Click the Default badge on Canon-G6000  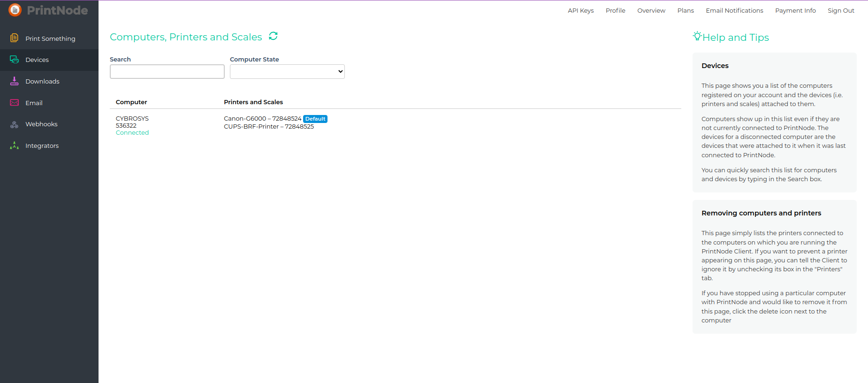[x=315, y=119]
